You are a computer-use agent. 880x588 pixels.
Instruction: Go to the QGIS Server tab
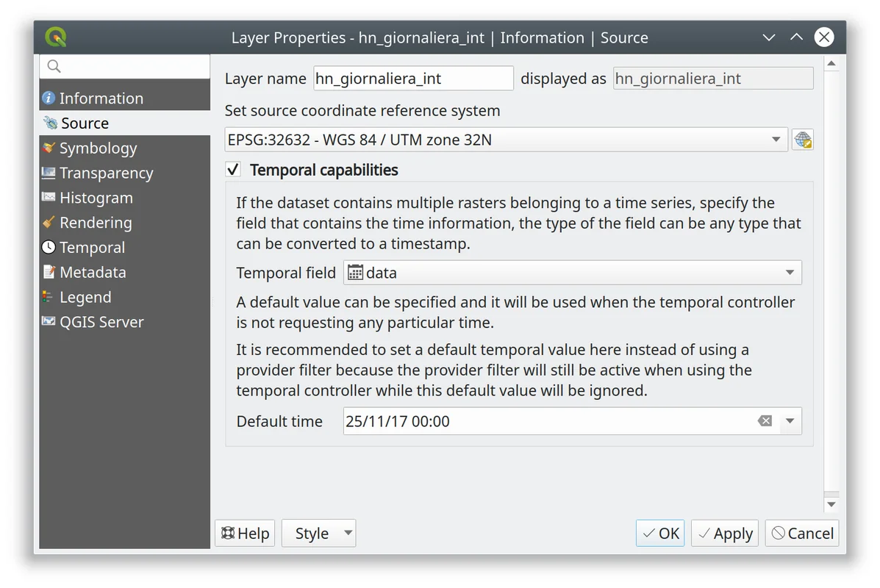(101, 322)
